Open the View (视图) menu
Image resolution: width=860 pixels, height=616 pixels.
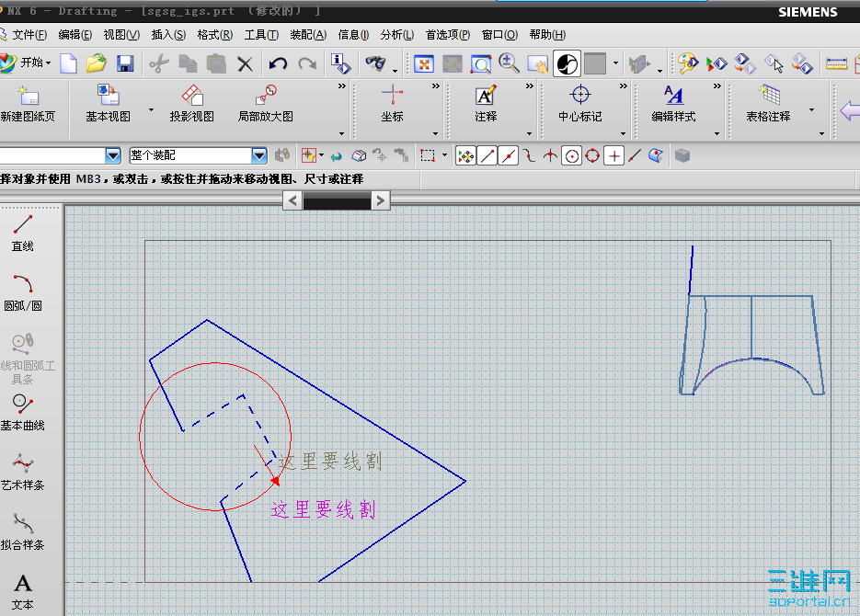pos(121,35)
